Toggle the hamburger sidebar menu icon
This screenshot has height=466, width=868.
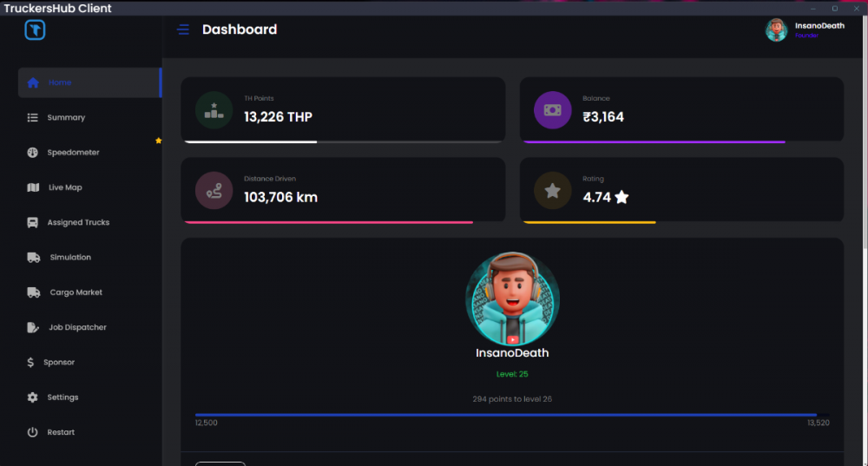183,30
